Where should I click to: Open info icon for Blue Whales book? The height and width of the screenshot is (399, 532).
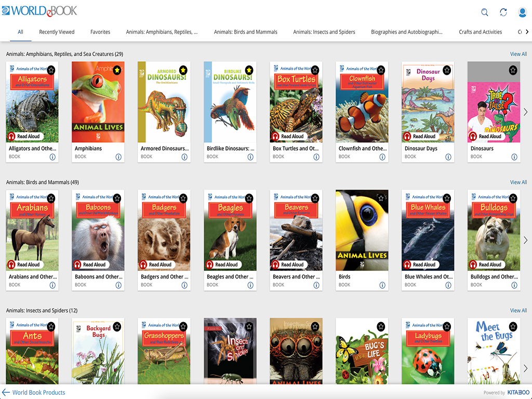(x=448, y=285)
